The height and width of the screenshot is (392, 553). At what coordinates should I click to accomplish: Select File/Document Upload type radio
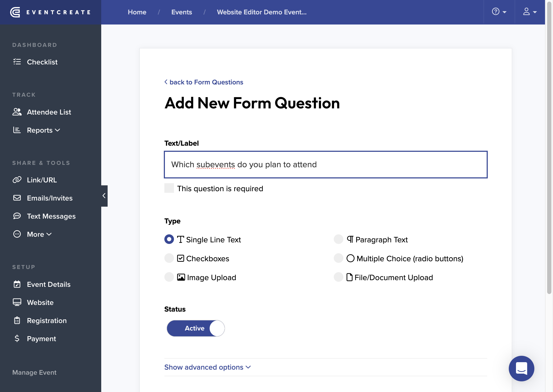point(339,277)
